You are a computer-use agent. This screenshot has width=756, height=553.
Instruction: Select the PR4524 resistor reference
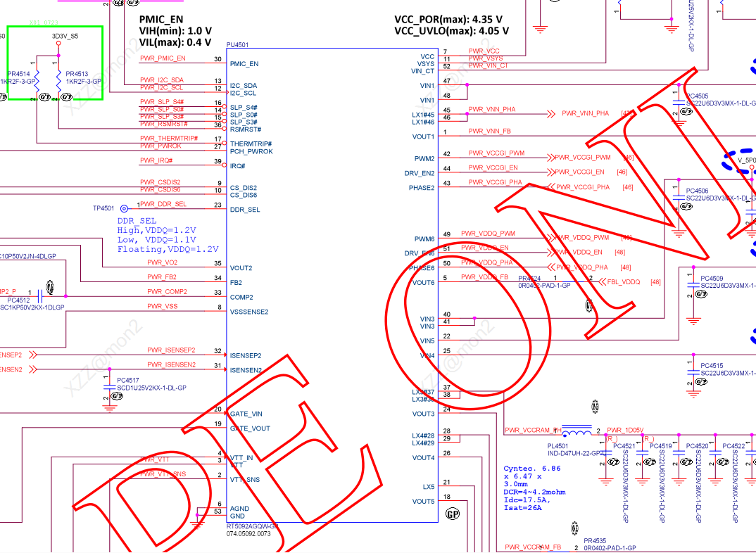pos(529,279)
